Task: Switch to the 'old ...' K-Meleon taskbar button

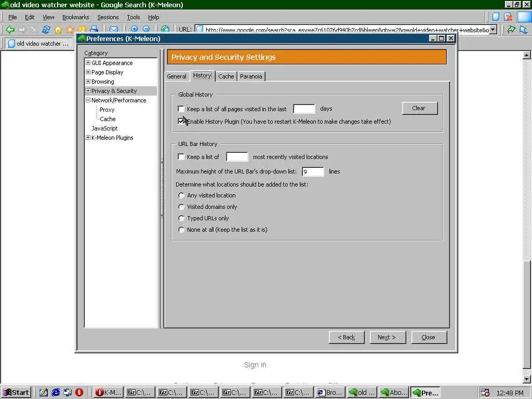Action: [362, 393]
